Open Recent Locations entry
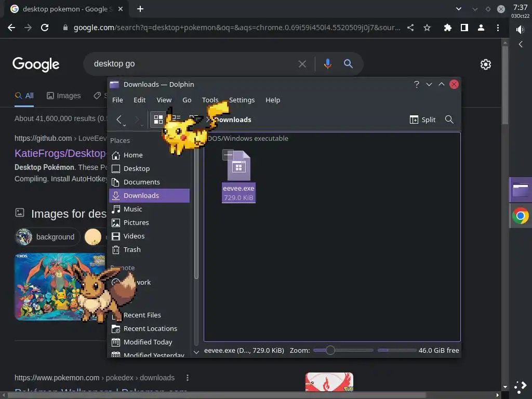 coord(149,329)
